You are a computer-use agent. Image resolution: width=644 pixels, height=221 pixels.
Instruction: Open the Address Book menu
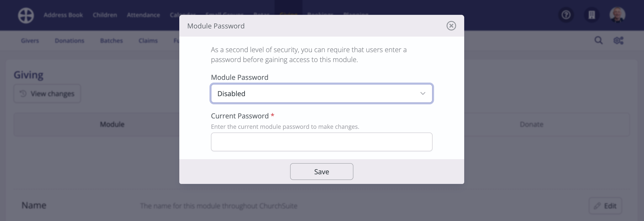point(63,15)
